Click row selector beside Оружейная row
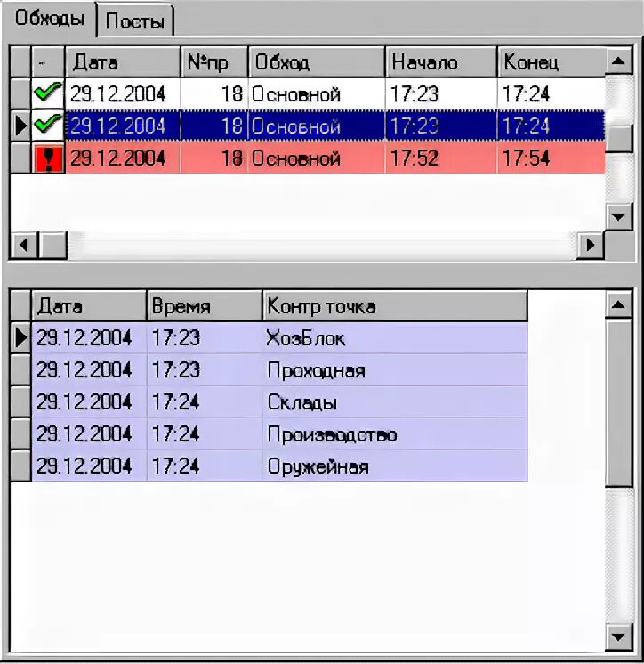This screenshot has height=664, width=644. click(20, 466)
